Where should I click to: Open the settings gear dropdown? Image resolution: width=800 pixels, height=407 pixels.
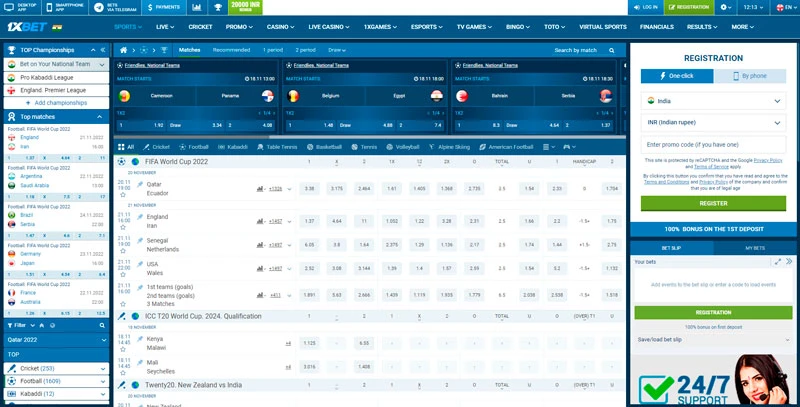tap(726, 7)
